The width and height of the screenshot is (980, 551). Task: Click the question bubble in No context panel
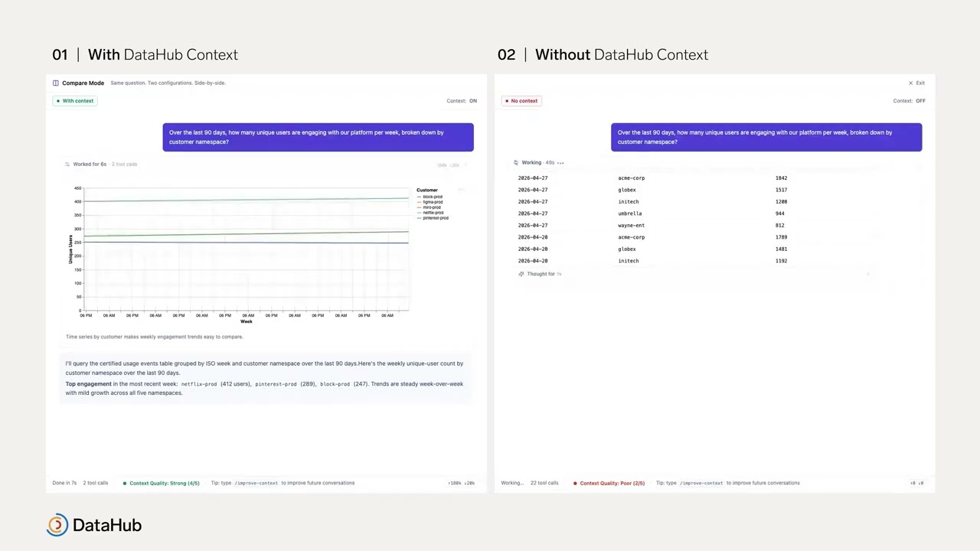(x=766, y=137)
